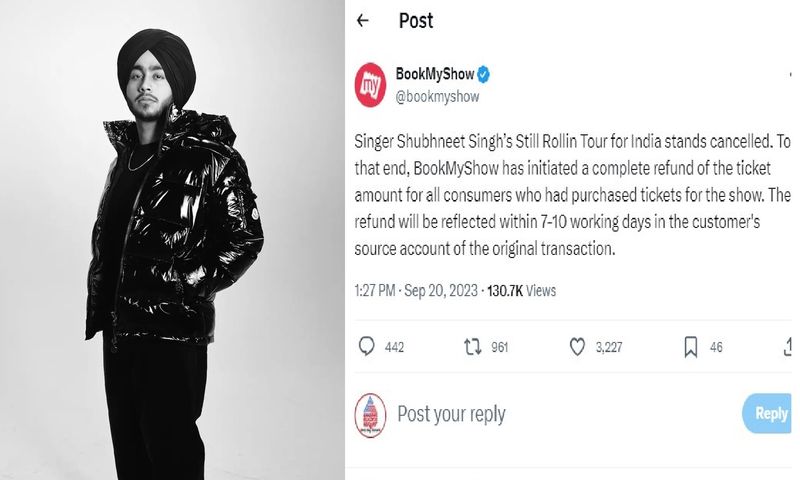Viewport: 800px width, 480px height.
Task: Click the black-and-white singer photo
Action: pyautogui.click(x=172, y=240)
